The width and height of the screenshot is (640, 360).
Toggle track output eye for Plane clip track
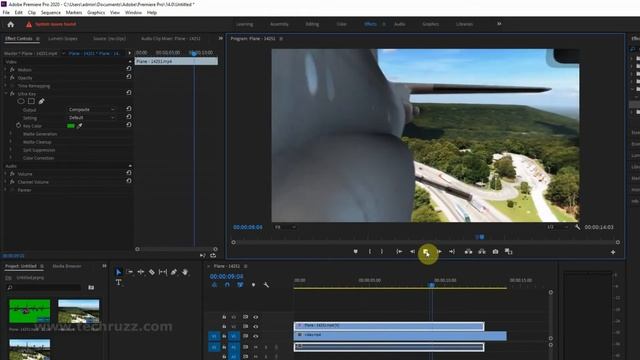256,327
